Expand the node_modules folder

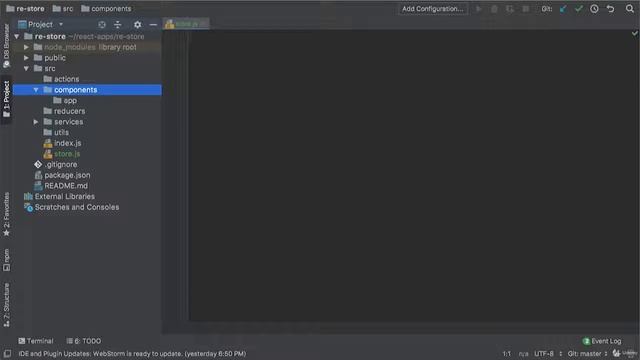pyautogui.click(x=27, y=47)
